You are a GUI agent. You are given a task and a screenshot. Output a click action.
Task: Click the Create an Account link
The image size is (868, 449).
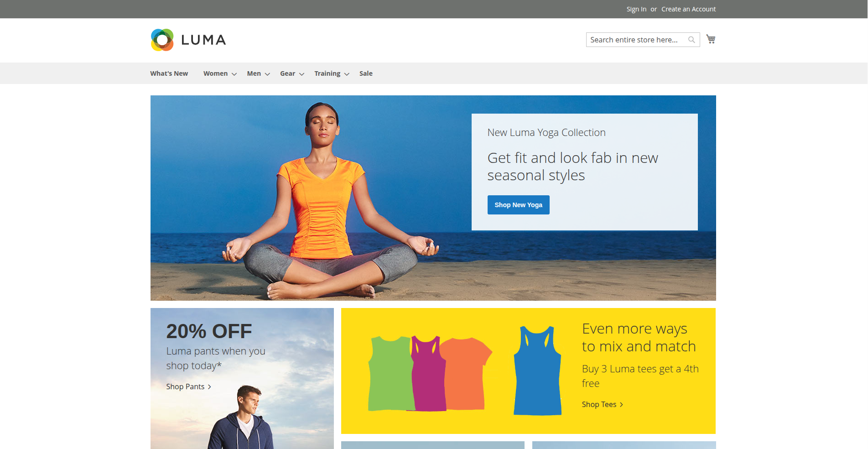[x=688, y=9]
